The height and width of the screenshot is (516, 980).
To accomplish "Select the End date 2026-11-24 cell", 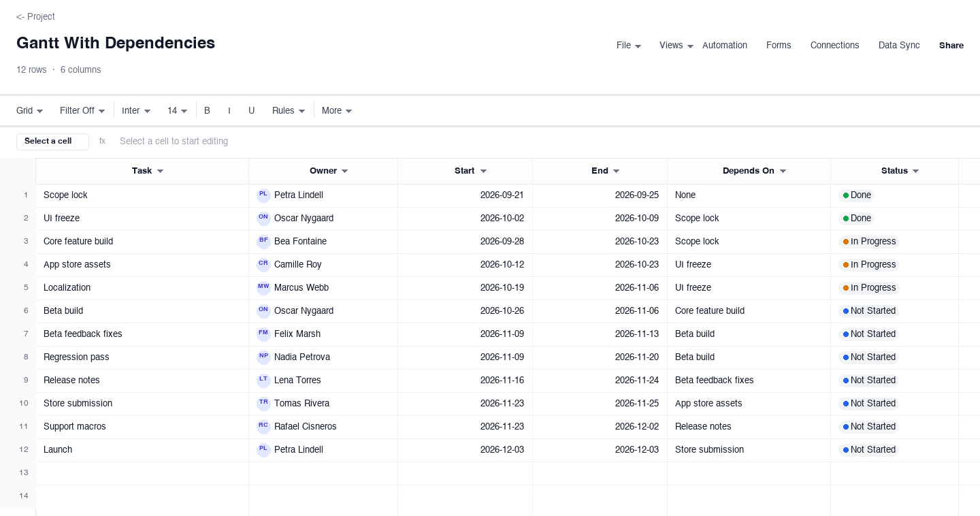I will point(600,380).
